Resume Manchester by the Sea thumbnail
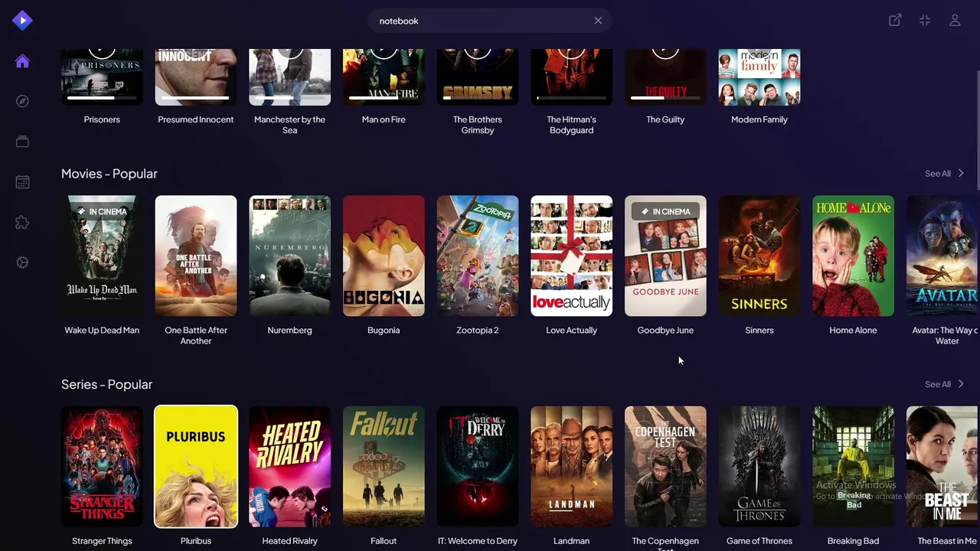 [x=289, y=77]
